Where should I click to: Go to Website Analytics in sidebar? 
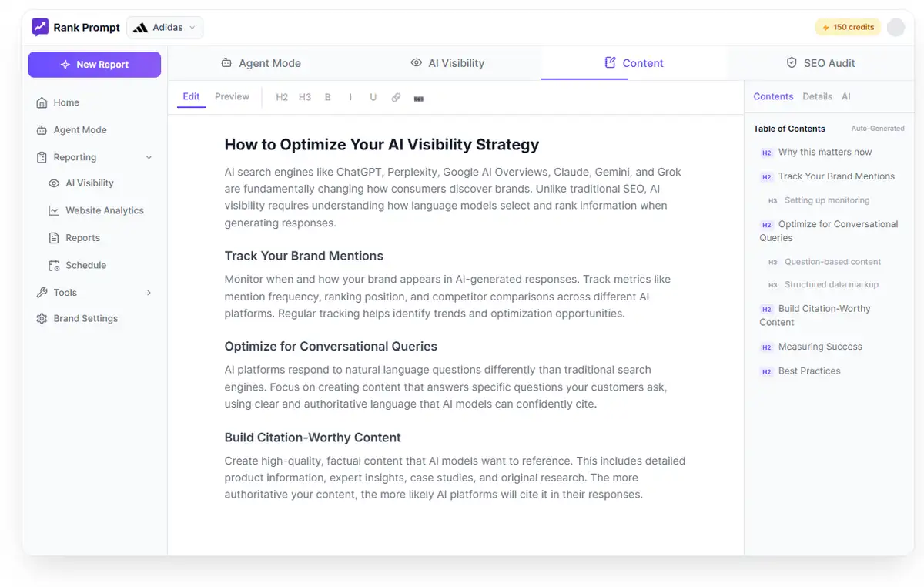pos(104,210)
